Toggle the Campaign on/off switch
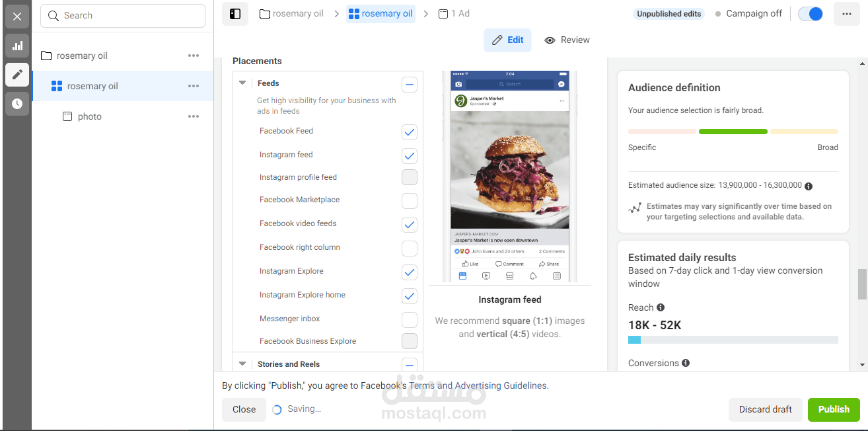 [x=811, y=14]
